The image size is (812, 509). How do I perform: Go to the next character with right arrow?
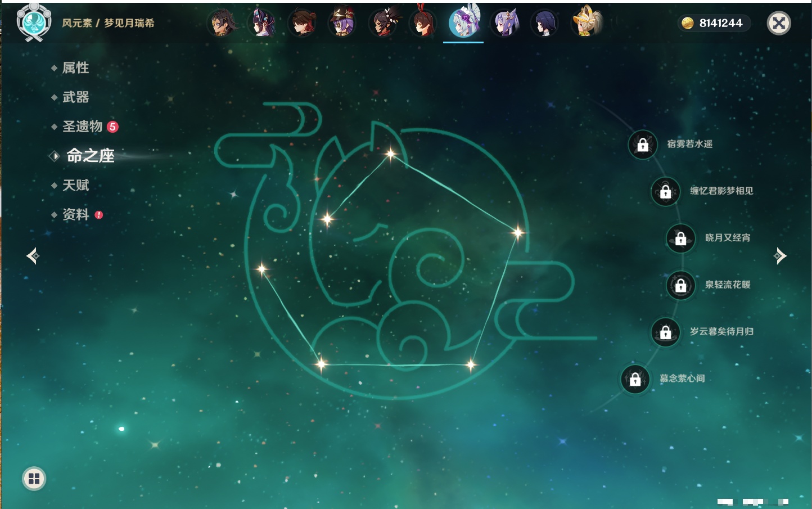pos(780,256)
